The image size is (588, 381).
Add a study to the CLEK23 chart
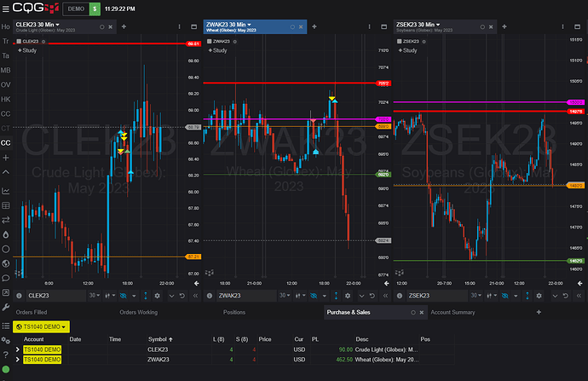[x=27, y=50]
